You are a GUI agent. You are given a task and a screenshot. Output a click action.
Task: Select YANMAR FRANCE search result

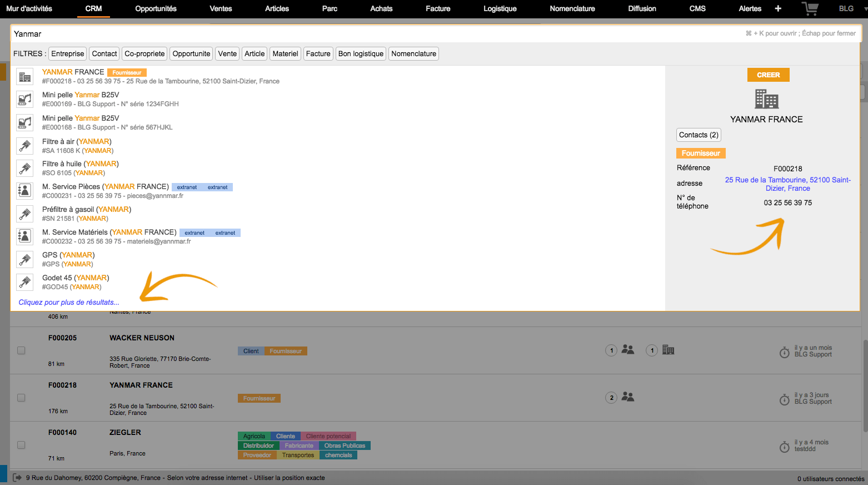[x=339, y=77]
